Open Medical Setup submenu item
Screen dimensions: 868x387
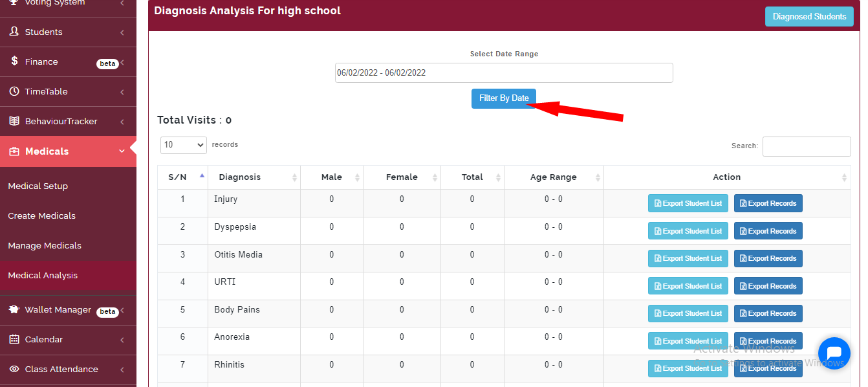(x=38, y=186)
